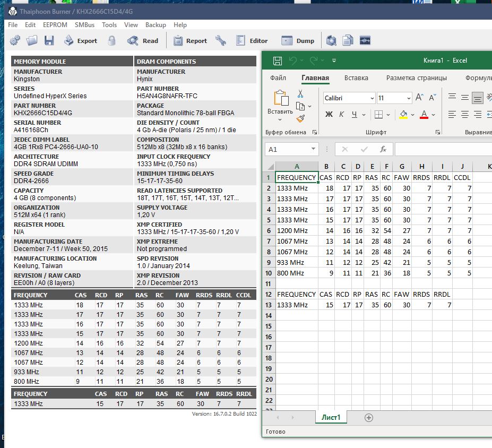Click the magnifier database icon after Dump
Image resolution: width=492 pixels, height=448 pixels.
coord(331,40)
